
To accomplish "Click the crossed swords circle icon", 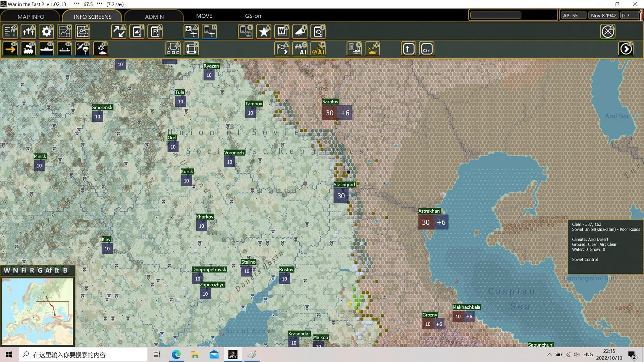I will pyautogui.click(x=608, y=32).
